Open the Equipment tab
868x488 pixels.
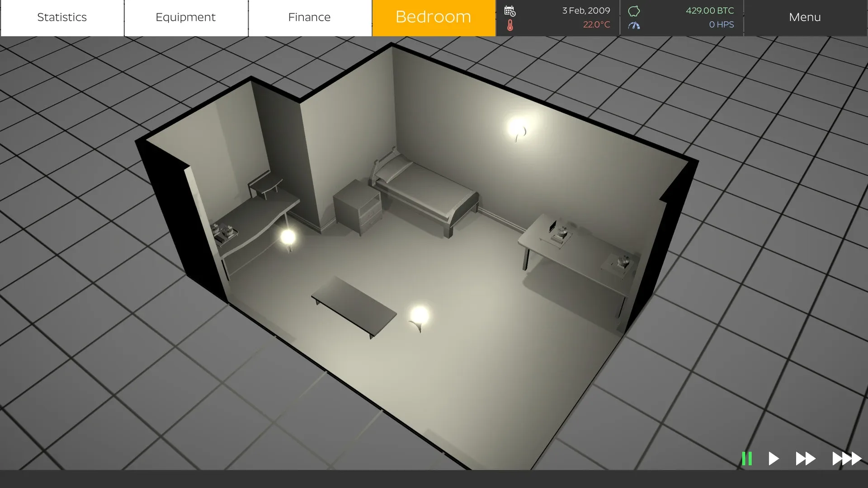186,18
